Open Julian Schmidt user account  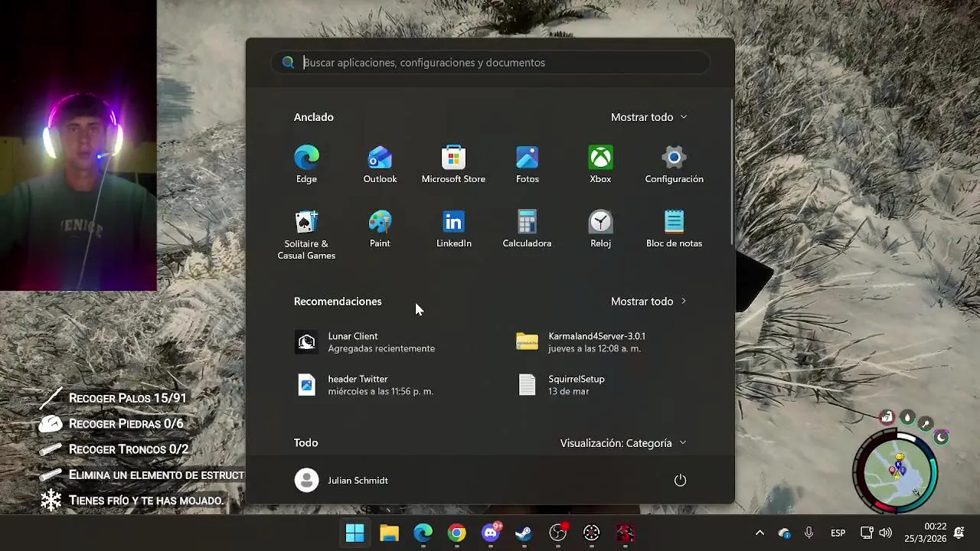coord(342,481)
